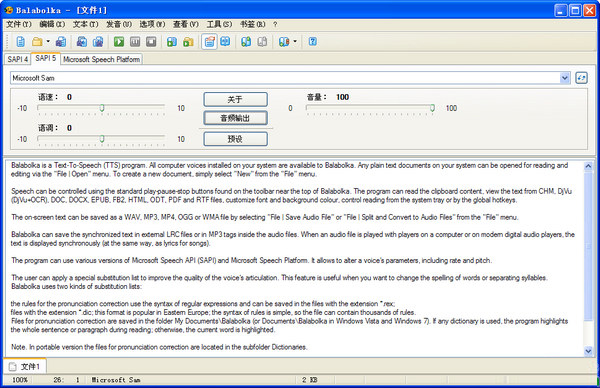Image resolution: width=600 pixels, height=388 pixels.
Task: Switch to the SAPI 4 tab
Action: coord(18,59)
